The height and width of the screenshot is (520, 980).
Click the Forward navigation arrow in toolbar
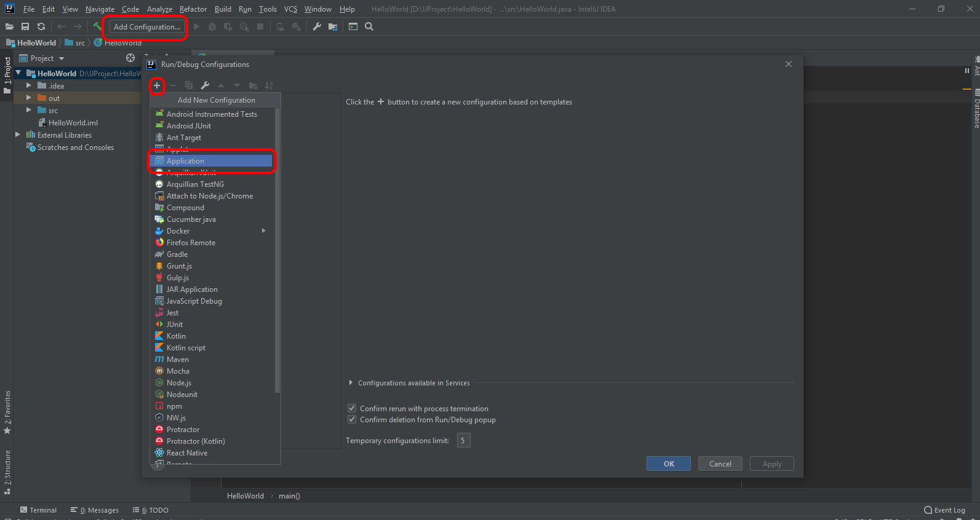coord(78,26)
